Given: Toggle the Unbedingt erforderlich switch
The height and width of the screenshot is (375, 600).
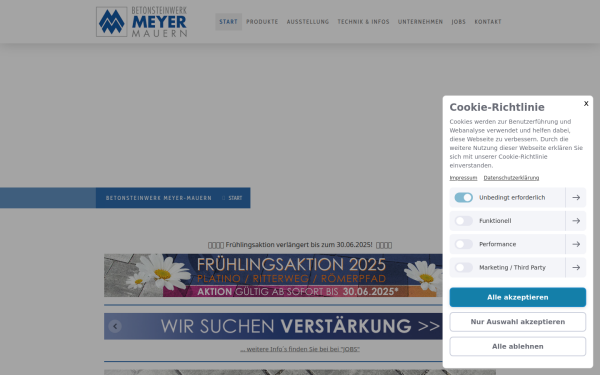Looking at the screenshot, I should point(463,197).
